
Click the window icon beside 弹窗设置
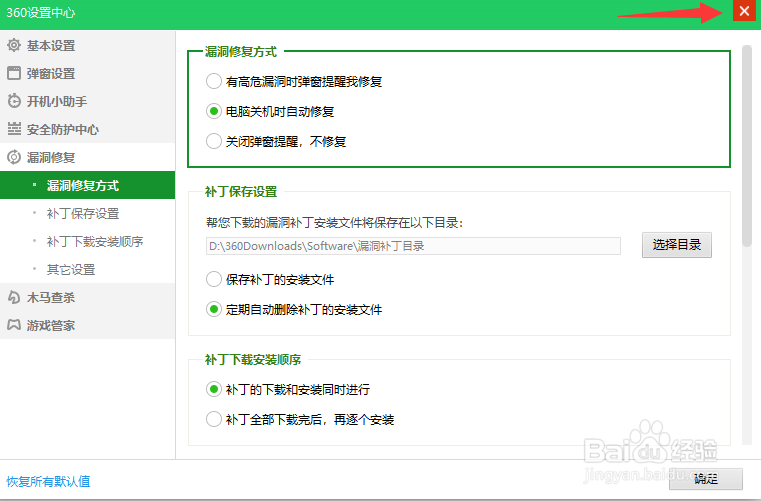pos(14,73)
